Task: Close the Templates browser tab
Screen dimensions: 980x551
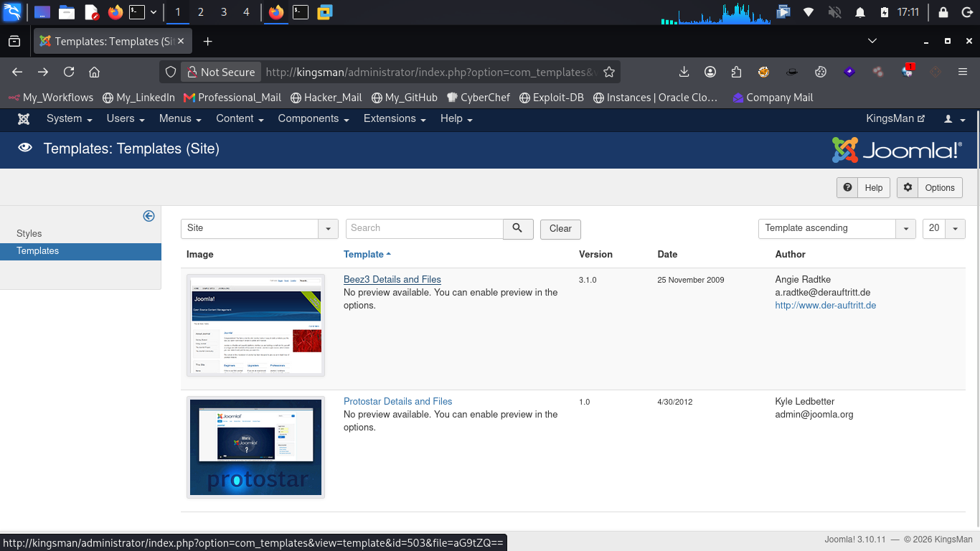Action: (181, 42)
